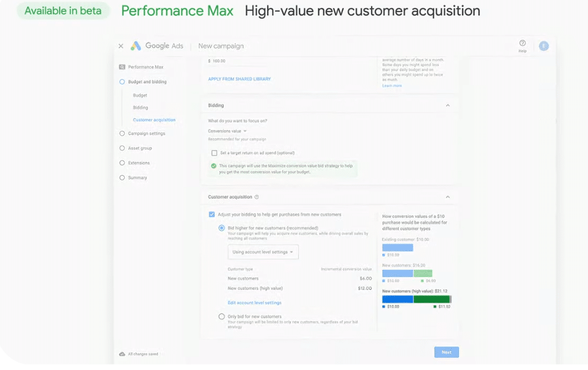Click the Available in beta badge
The height and width of the screenshot is (370, 588).
pos(63,11)
